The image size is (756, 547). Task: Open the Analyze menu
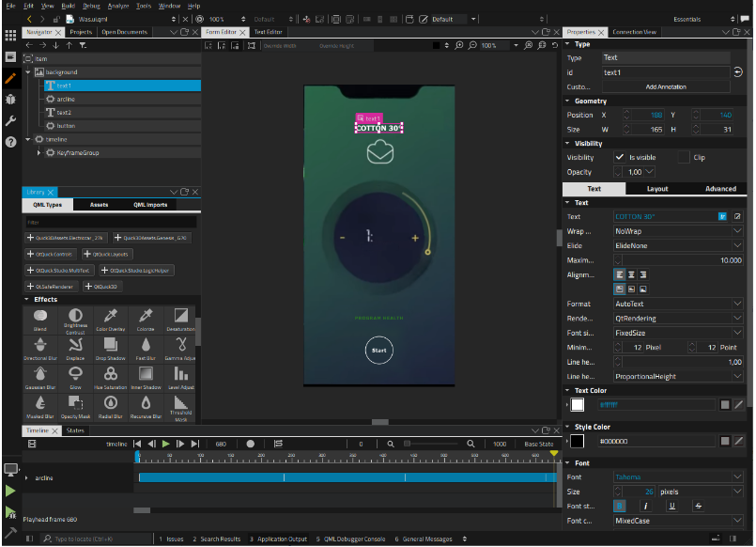118,6
